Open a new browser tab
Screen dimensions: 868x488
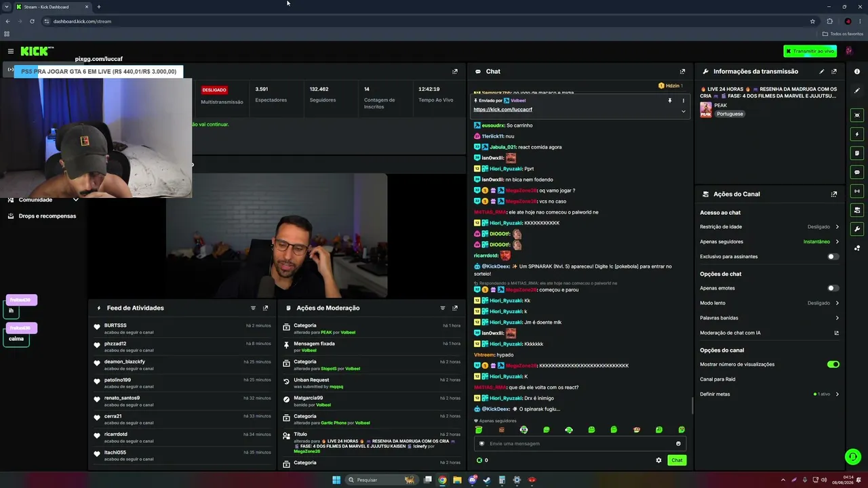tap(99, 7)
